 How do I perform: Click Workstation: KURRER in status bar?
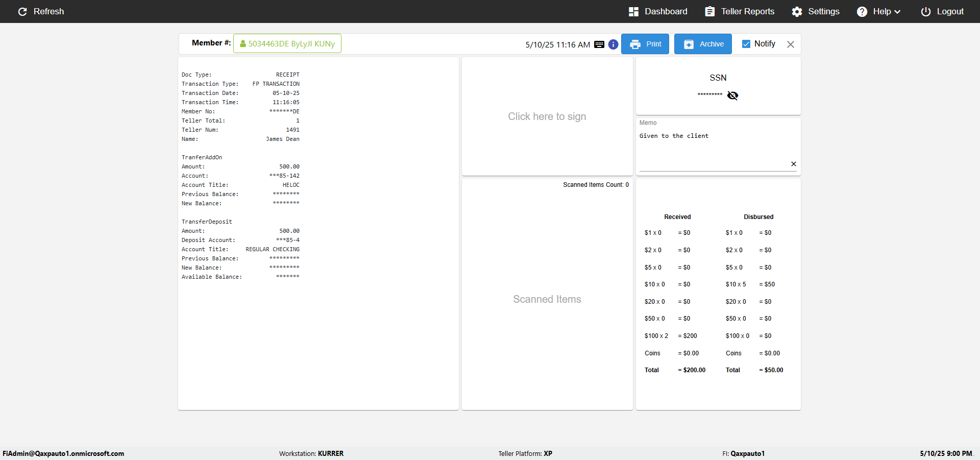(311, 453)
